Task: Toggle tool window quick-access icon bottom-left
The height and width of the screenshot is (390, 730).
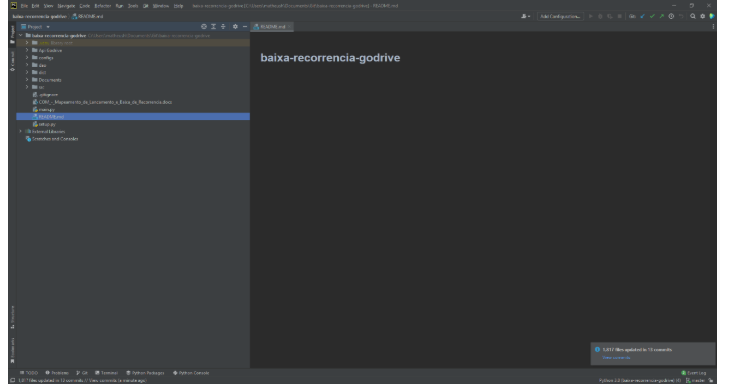Action: 13,380
